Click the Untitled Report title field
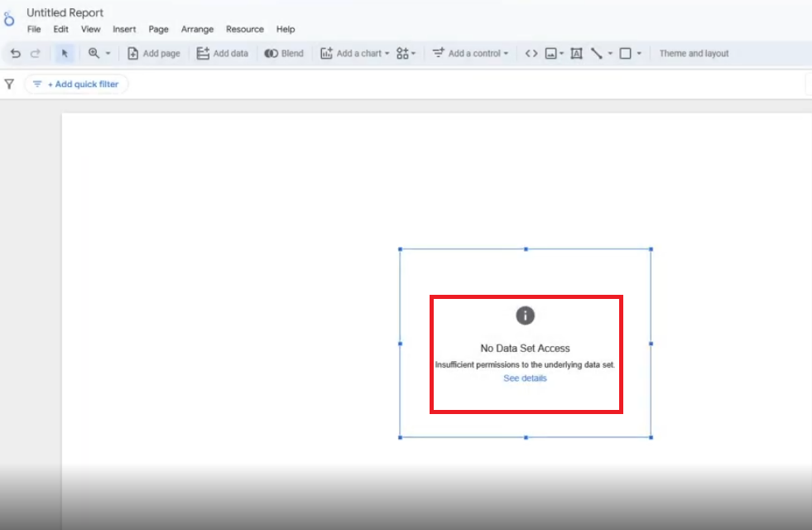This screenshot has width=812, height=530. click(x=65, y=12)
